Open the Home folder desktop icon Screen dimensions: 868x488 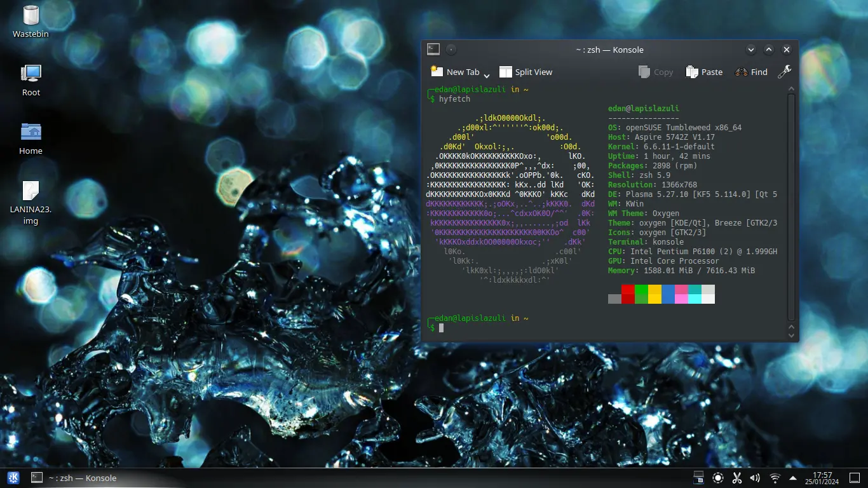[x=31, y=139]
